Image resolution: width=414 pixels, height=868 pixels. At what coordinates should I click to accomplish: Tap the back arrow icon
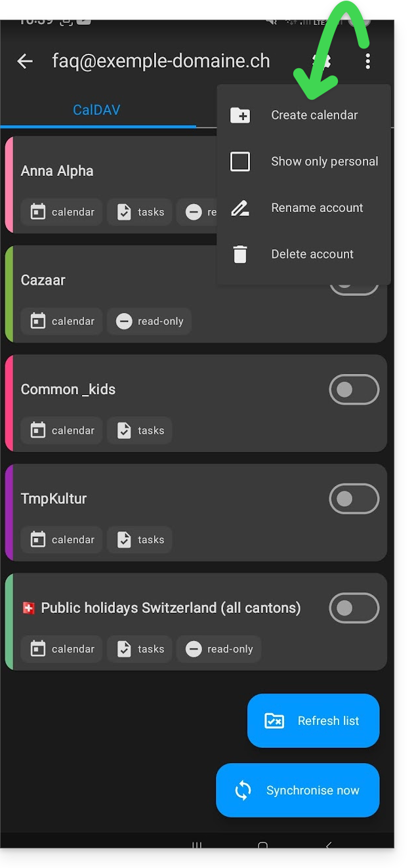[x=25, y=62]
